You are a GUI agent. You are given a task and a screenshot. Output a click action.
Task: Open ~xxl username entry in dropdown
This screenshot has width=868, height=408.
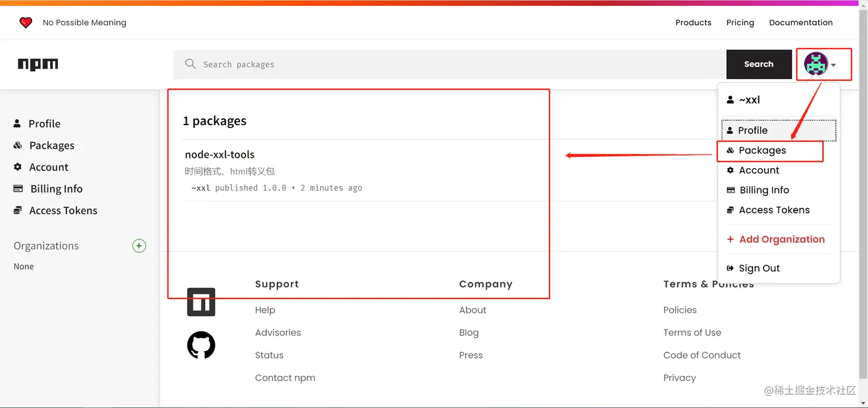pyautogui.click(x=749, y=100)
